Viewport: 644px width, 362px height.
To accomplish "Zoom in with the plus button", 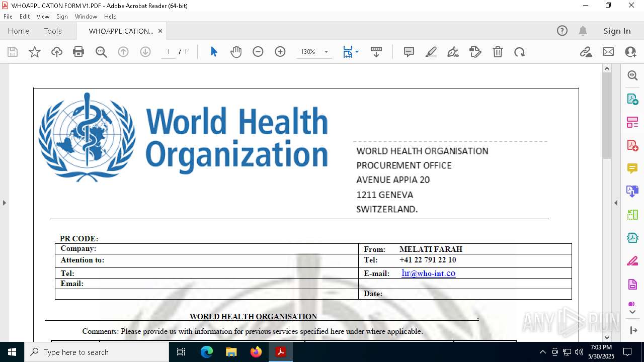I will coord(280,52).
